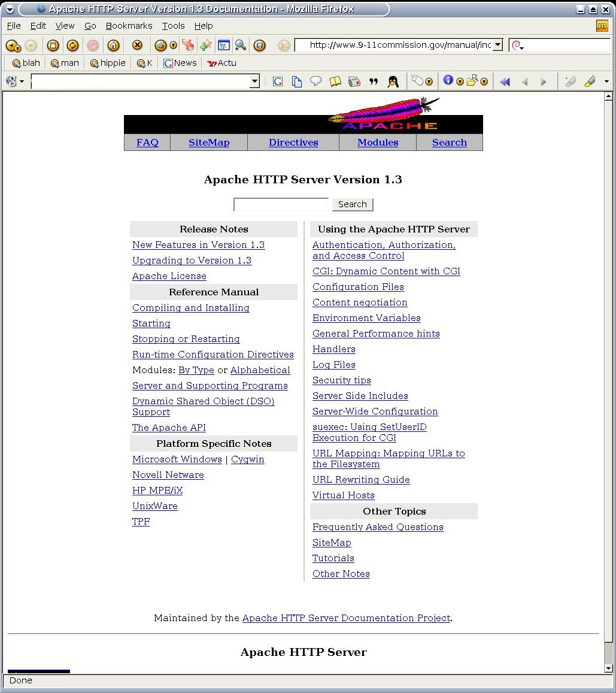Image resolution: width=616 pixels, height=693 pixels.
Task: Open the Virtual Hosts link
Action: (343, 495)
